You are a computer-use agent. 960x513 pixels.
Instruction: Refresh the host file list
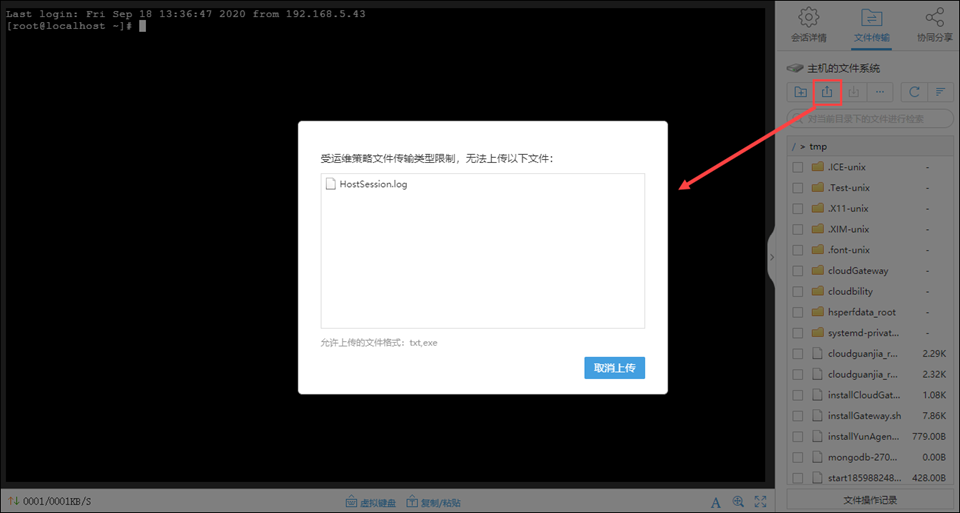point(913,92)
